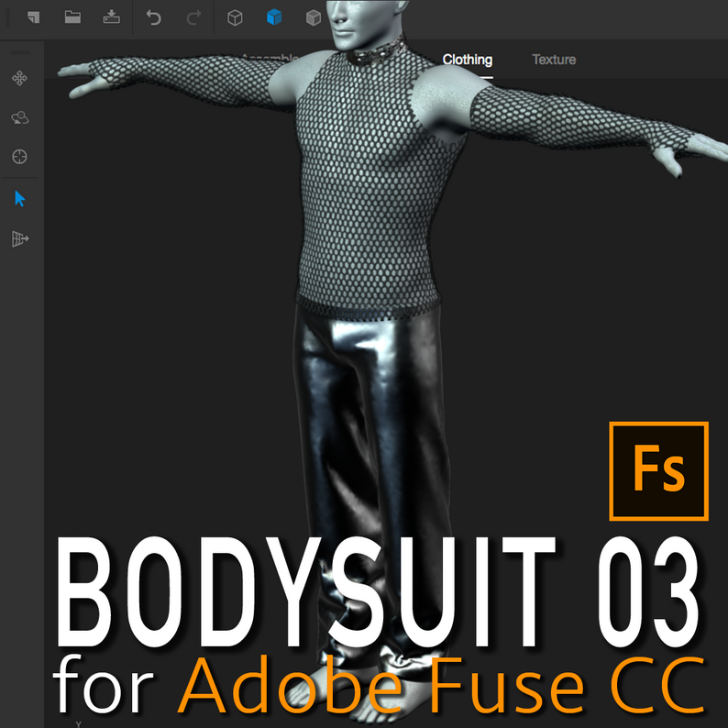The height and width of the screenshot is (728, 728).
Task: Select the wireframe cube view icon
Action: 235,17
